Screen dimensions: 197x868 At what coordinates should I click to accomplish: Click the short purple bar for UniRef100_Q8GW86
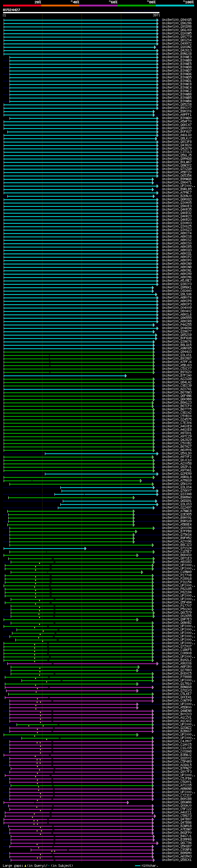click(66, 802)
